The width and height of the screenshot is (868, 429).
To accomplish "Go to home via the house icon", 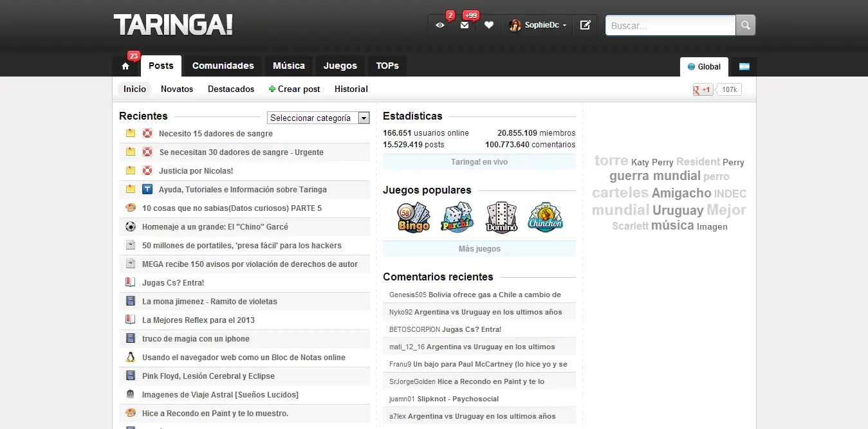I will pyautogui.click(x=125, y=66).
